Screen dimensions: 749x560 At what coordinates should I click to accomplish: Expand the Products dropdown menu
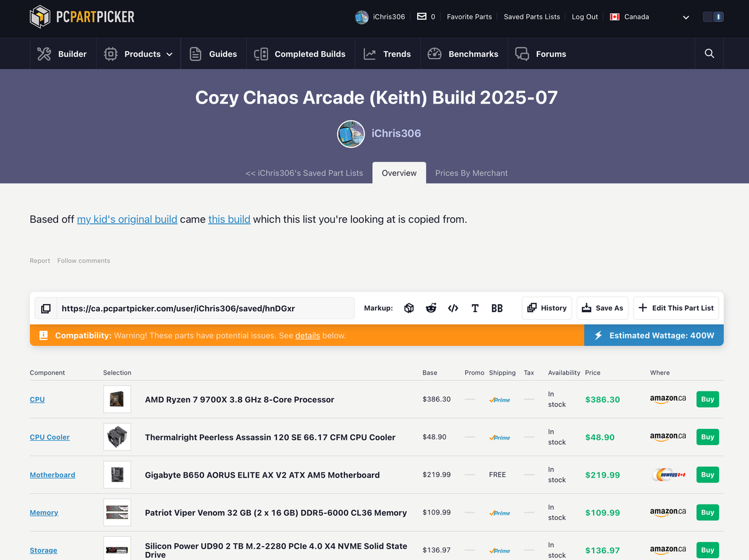click(x=138, y=54)
